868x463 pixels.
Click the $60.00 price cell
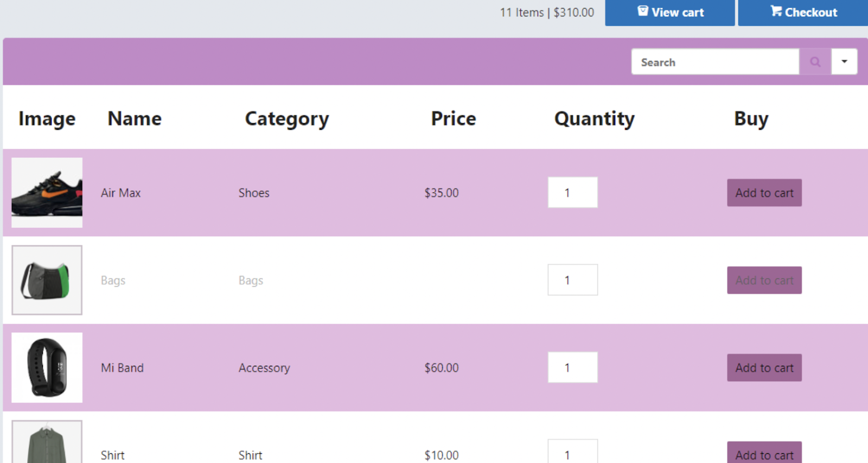click(441, 367)
